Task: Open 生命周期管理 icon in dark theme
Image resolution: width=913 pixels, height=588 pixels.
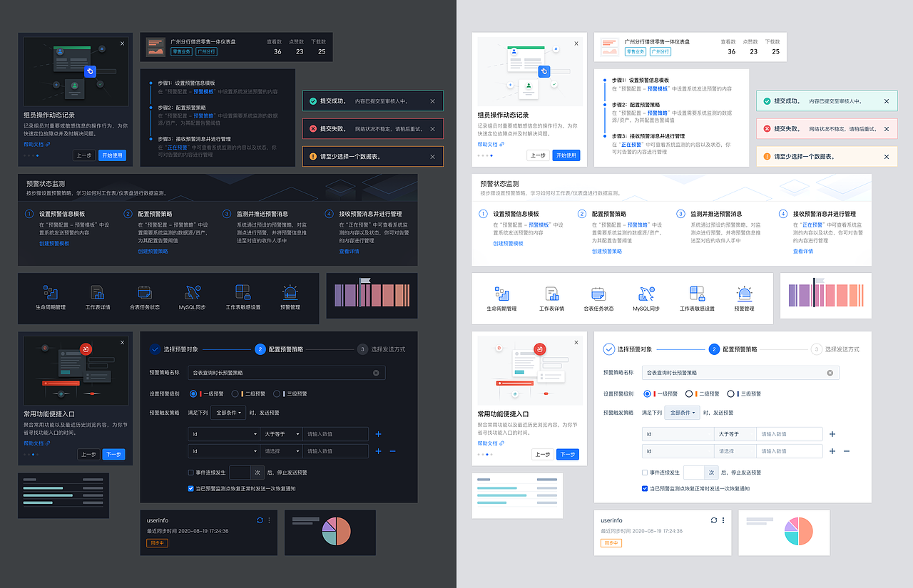Action: click(x=51, y=292)
